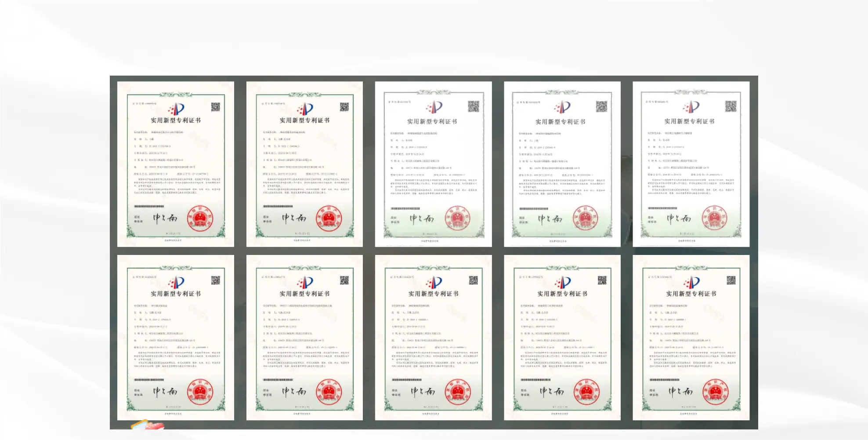Click the partially hidden colorful icon below the certificates

[147, 425]
